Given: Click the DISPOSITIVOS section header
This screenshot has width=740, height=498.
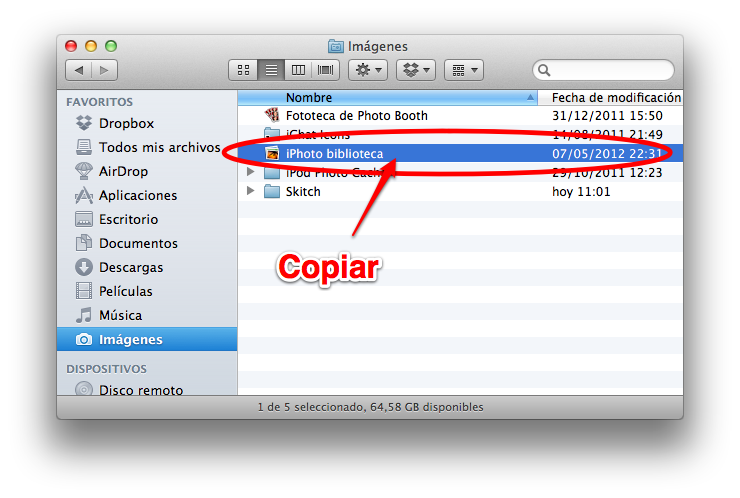Looking at the screenshot, I should (x=107, y=369).
